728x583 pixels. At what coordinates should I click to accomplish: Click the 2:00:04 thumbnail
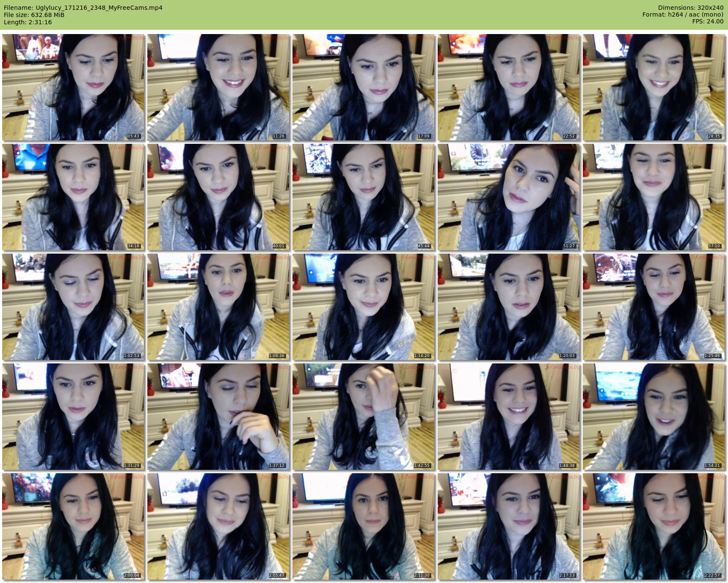[73, 526]
